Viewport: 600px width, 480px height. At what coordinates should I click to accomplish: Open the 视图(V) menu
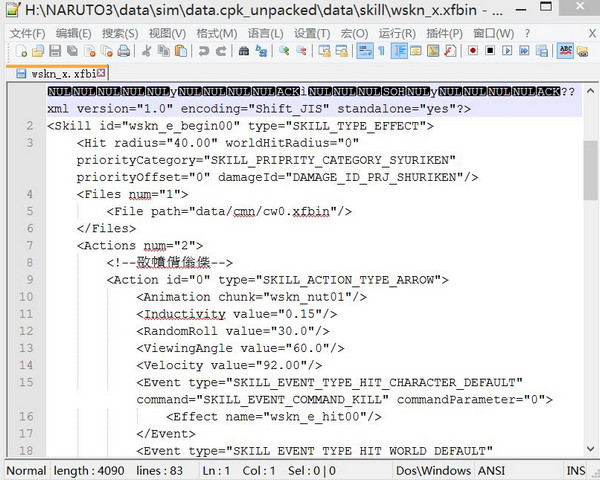[x=167, y=34]
